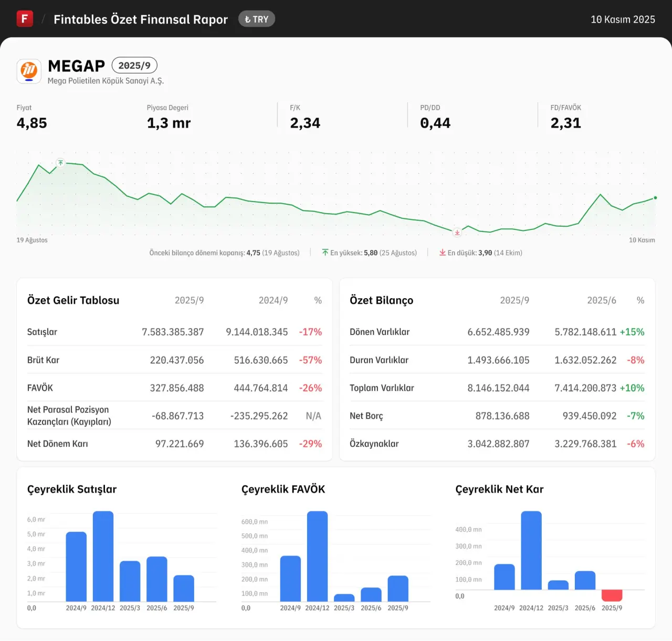Click the lowest price marker on chart
The width and height of the screenshot is (672, 641).
click(x=457, y=233)
